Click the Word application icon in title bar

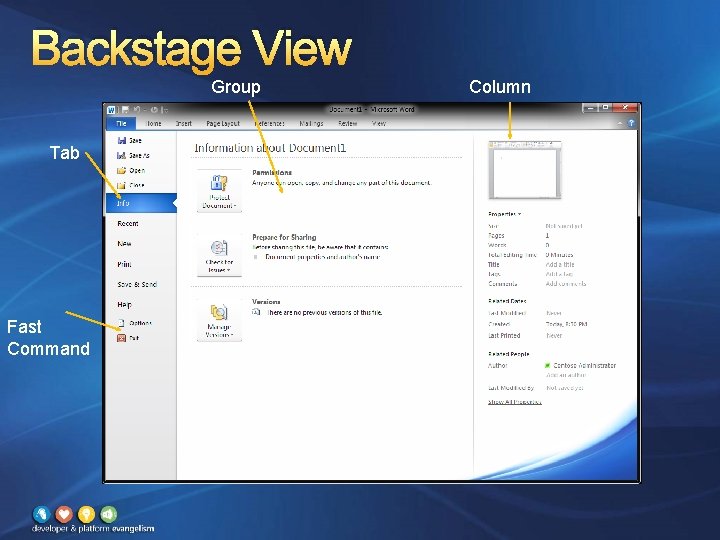111,110
